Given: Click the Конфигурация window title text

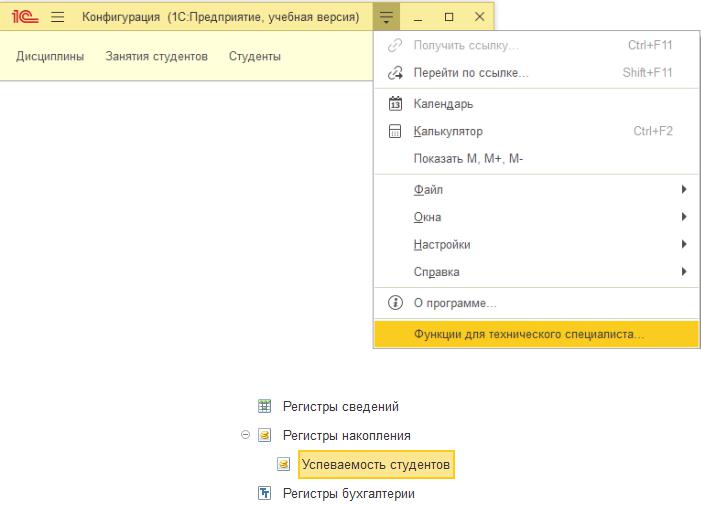Looking at the screenshot, I should [x=220, y=17].
